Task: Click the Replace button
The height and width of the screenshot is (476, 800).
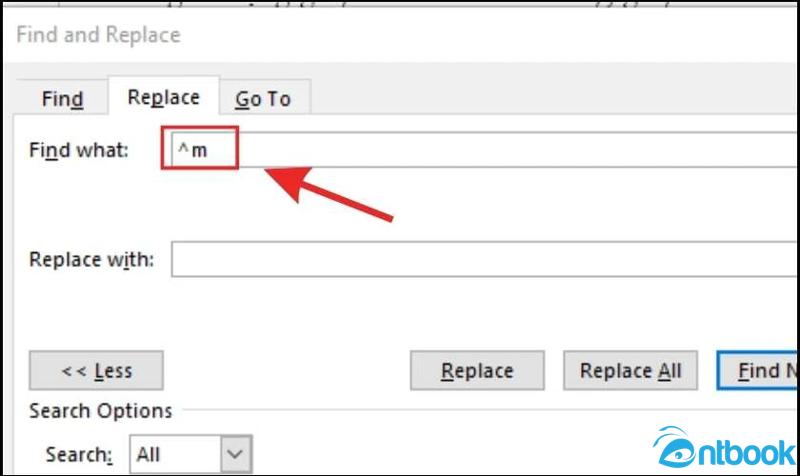Action: 477,370
